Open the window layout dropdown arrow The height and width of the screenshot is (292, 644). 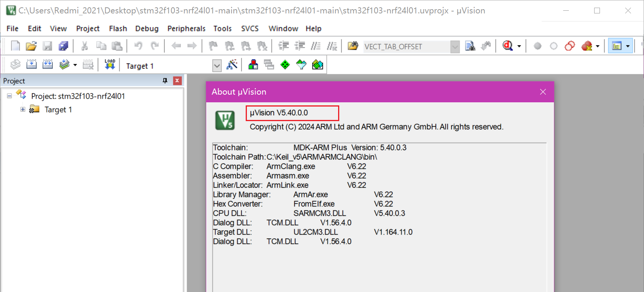(x=628, y=46)
